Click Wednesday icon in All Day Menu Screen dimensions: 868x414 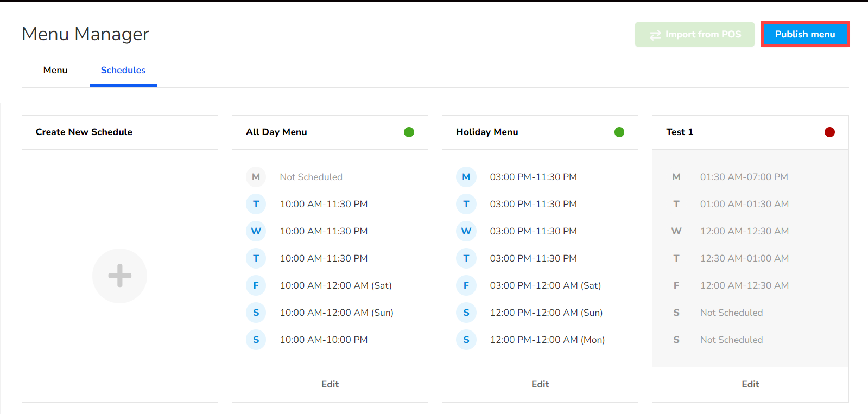[256, 231]
